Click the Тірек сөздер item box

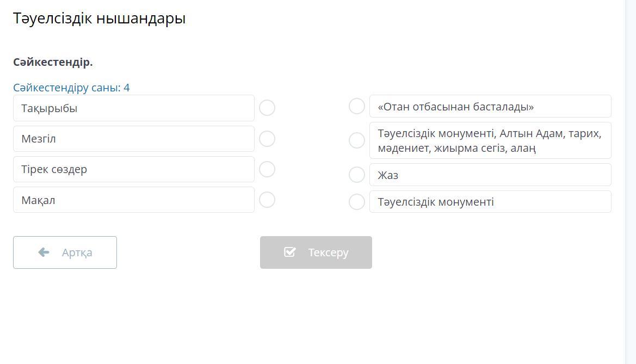tap(133, 169)
